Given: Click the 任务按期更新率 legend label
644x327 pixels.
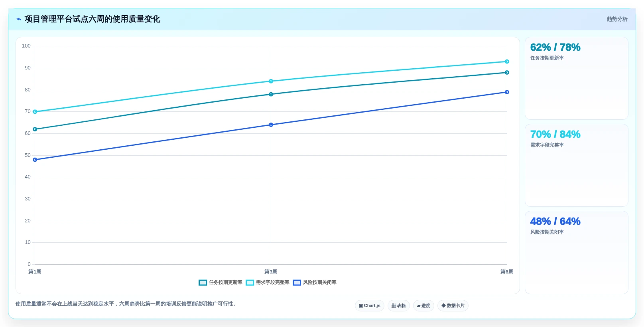Looking at the screenshot, I should (226, 283).
